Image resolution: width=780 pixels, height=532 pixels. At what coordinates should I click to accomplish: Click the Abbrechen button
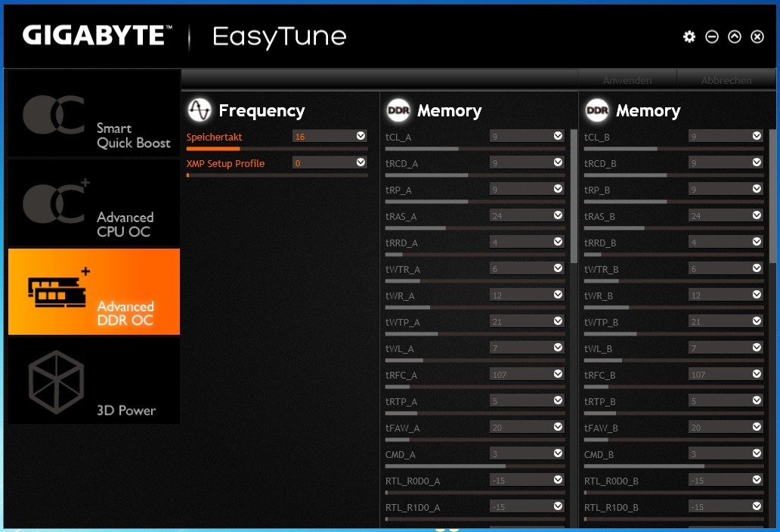point(726,80)
